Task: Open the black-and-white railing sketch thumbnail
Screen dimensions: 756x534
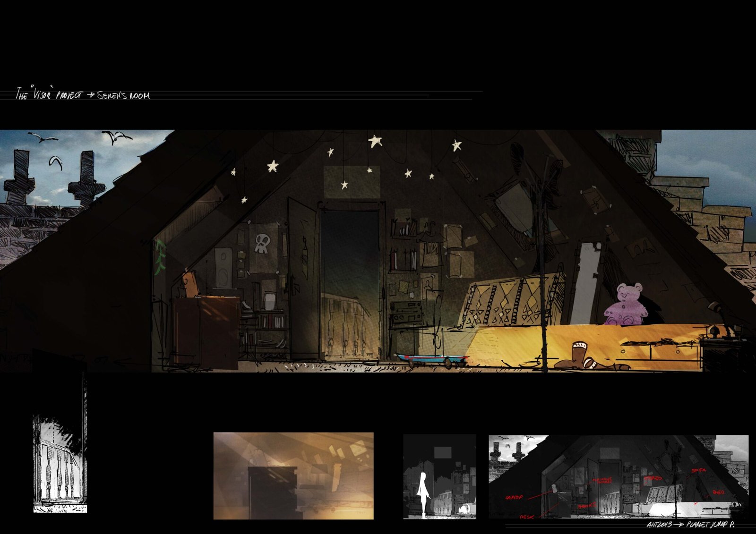Action: [x=60, y=464]
